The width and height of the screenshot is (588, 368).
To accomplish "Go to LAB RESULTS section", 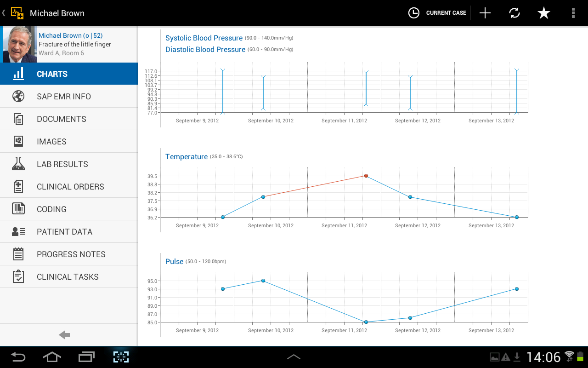I will tap(69, 164).
